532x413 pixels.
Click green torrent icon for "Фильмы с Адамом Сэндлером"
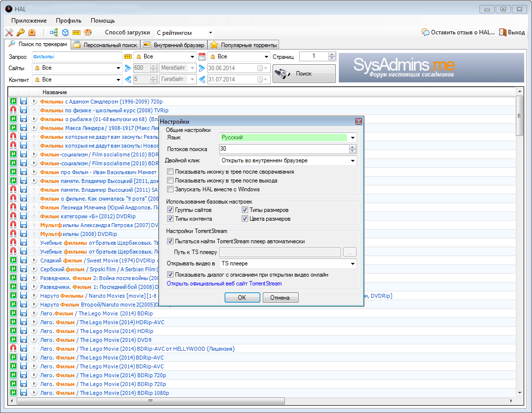(13, 101)
